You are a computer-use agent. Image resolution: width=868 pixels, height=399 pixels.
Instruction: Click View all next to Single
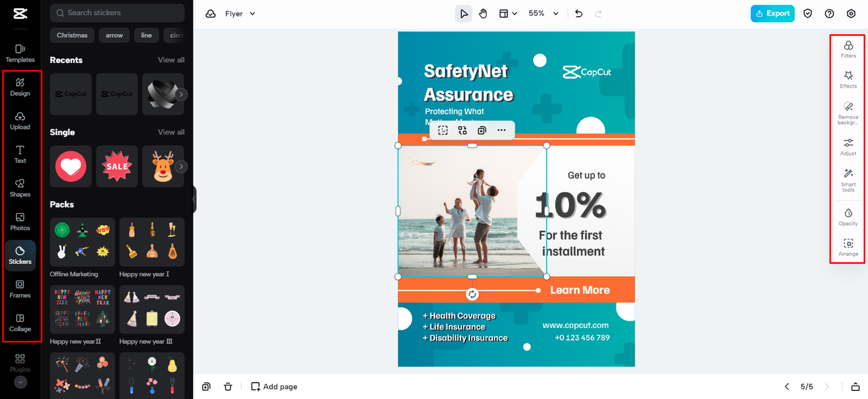tap(171, 132)
